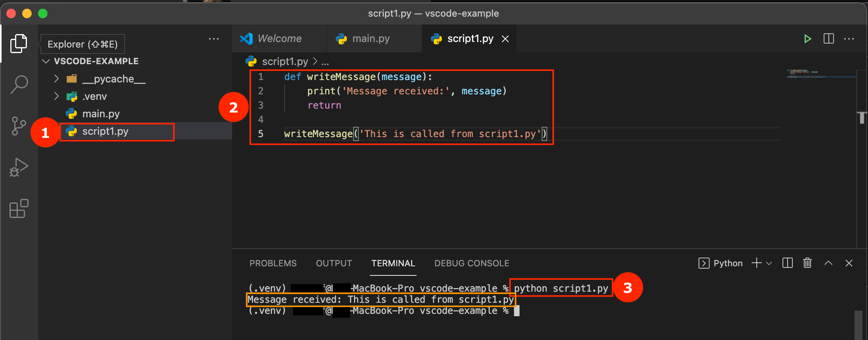Click the macOS yellow minimize window button
The image size is (868, 340).
[27, 13]
